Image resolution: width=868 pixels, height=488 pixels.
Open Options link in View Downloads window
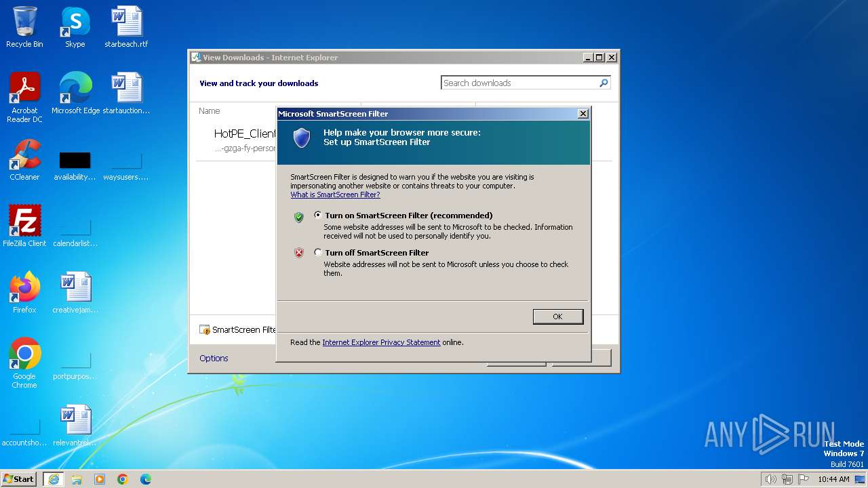pos(214,358)
